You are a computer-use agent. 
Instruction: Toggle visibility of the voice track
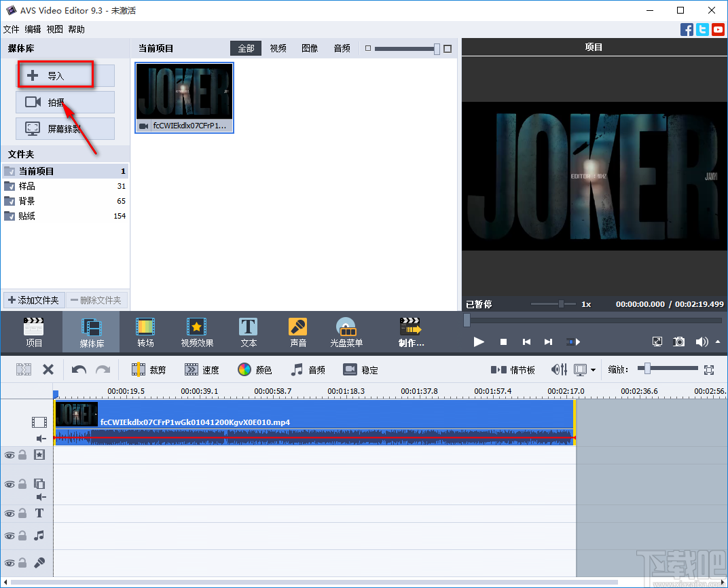point(10,564)
